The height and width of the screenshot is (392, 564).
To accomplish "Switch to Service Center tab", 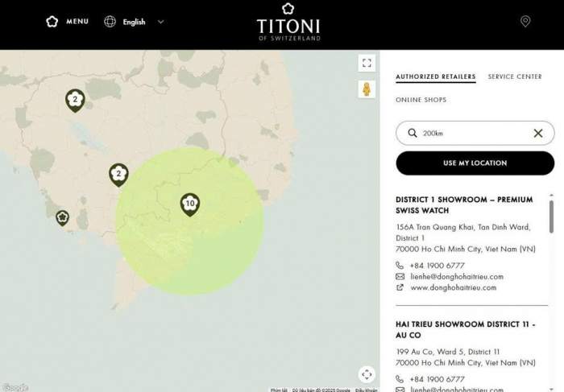I will (x=515, y=77).
